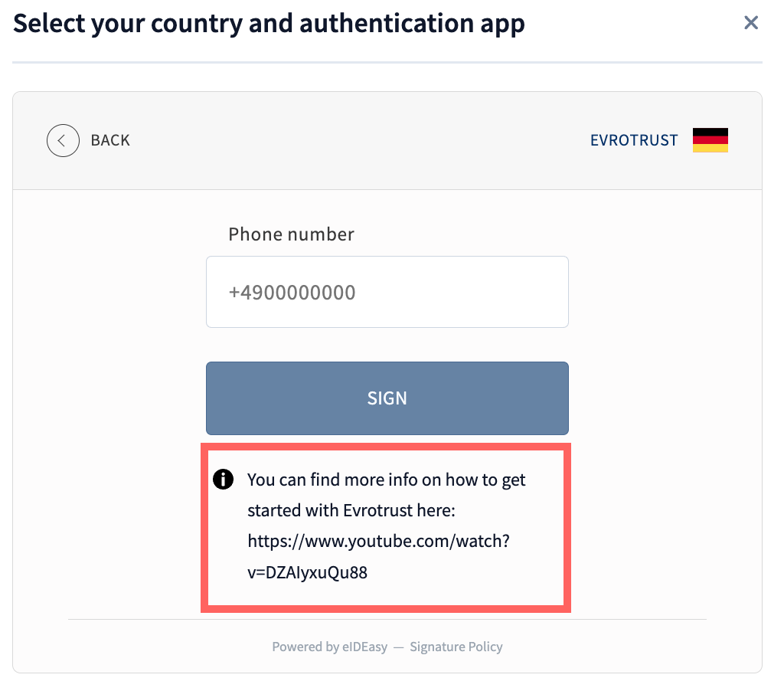
Task: Click "You can find more info" text line
Action: 386,480
